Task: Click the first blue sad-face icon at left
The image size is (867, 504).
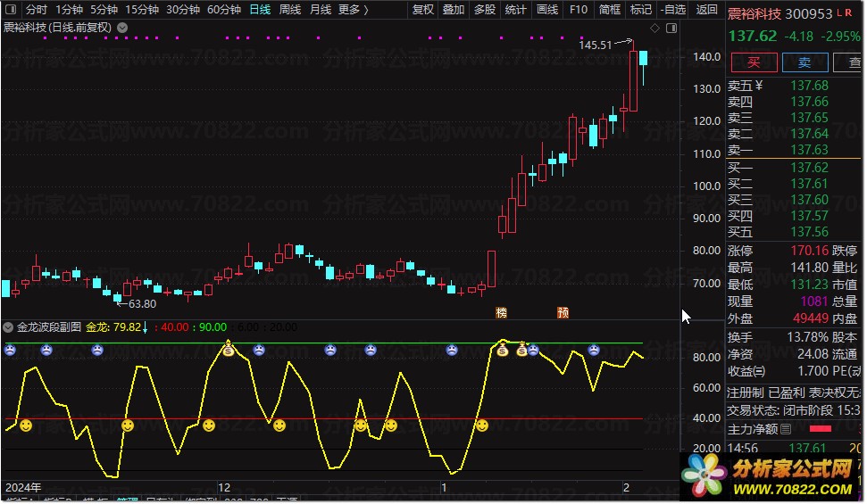Action: (10, 350)
